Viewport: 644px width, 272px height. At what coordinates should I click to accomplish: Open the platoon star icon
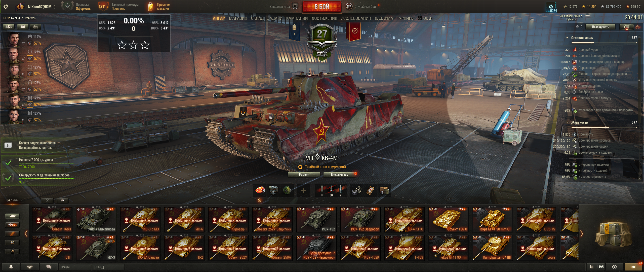pyautogui.click(x=295, y=6)
